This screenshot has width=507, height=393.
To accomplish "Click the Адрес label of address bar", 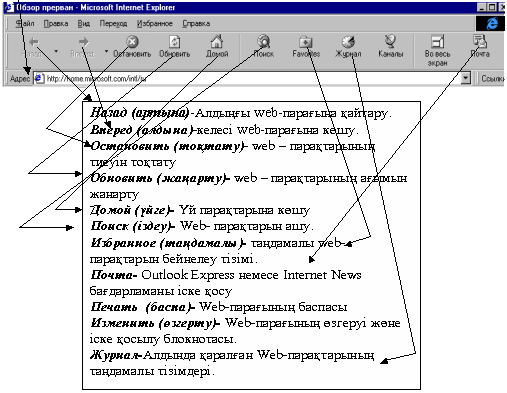I will (x=20, y=79).
